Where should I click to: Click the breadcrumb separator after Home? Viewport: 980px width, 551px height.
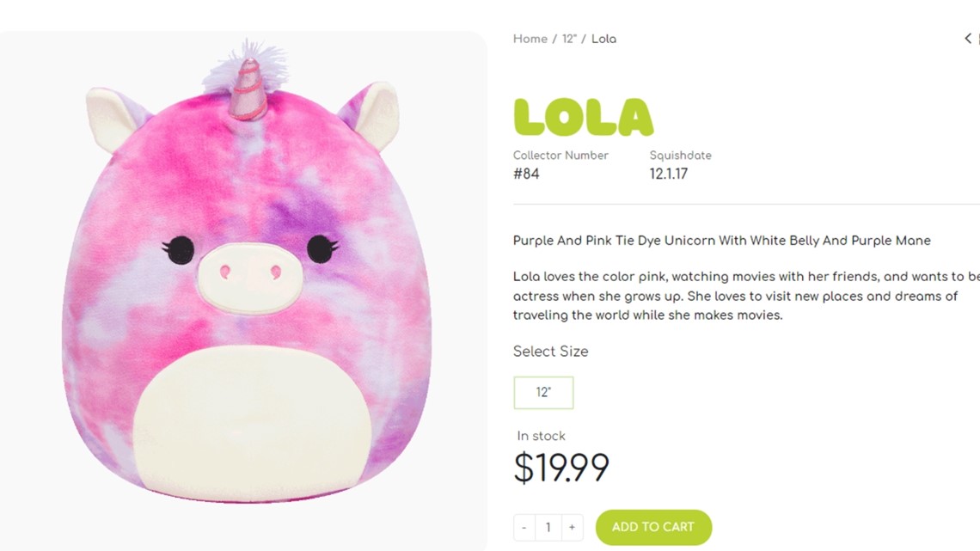coord(553,39)
